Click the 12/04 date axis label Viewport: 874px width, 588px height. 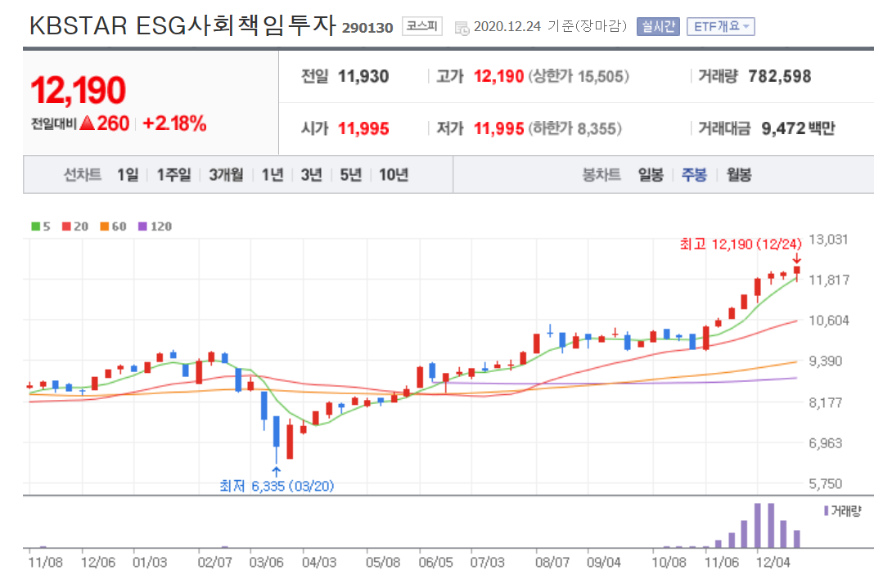coord(773,563)
